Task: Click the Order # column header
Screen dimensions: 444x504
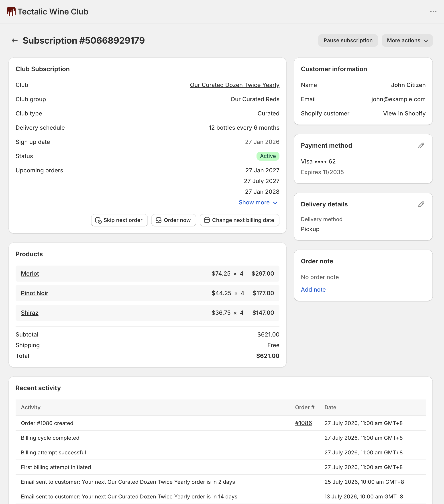Action: pos(305,407)
